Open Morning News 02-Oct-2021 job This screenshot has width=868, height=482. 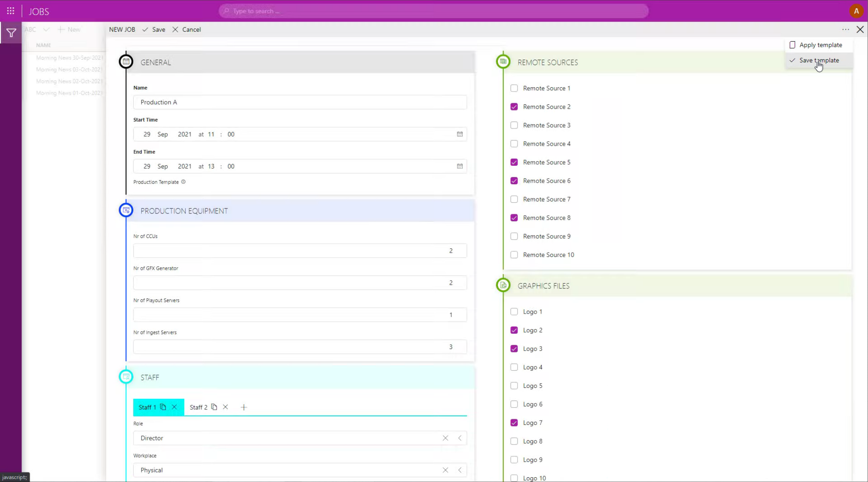(x=70, y=81)
